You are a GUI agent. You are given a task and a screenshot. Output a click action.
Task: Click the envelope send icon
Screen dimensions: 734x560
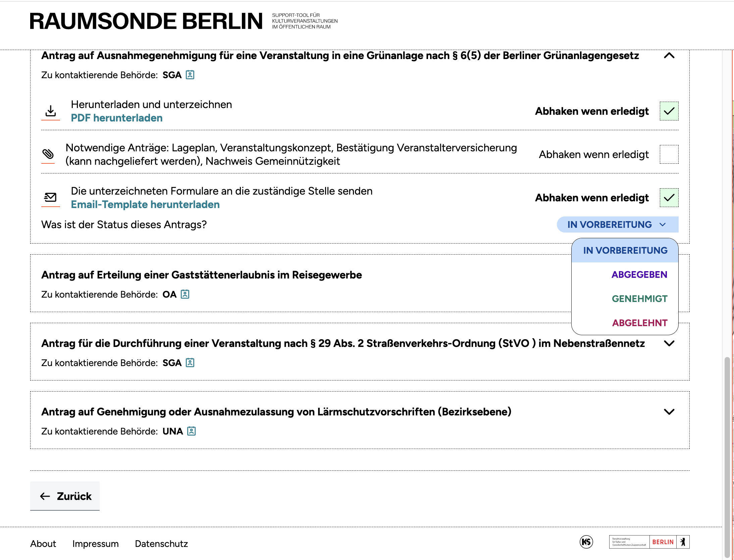click(x=51, y=197)
